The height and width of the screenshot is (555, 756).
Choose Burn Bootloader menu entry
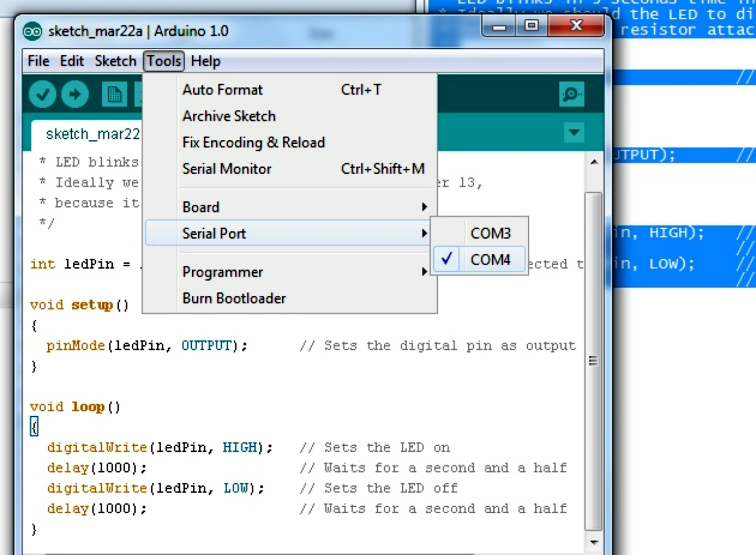pos(290,299)
